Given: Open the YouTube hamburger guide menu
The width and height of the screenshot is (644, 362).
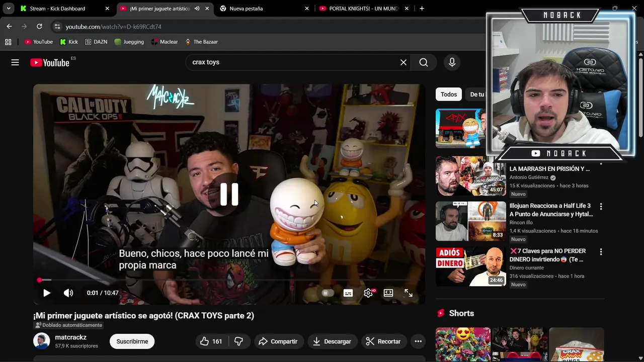Looking at the screenshot, I should coord(15,62).
